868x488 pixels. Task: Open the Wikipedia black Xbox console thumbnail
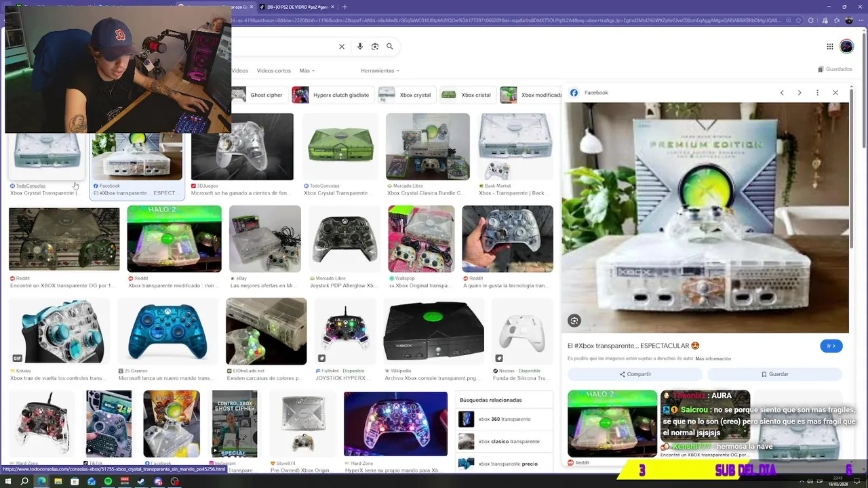(434, 331)
